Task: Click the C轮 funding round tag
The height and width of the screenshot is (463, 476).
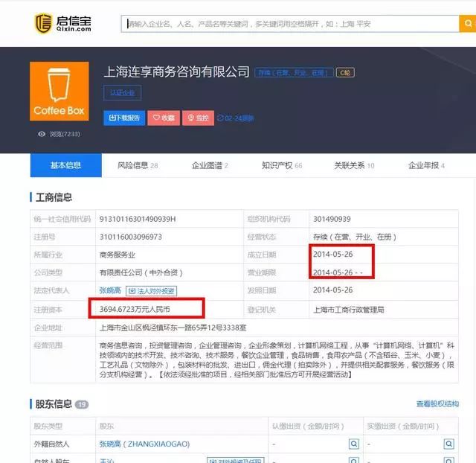Action: [345, 73]
